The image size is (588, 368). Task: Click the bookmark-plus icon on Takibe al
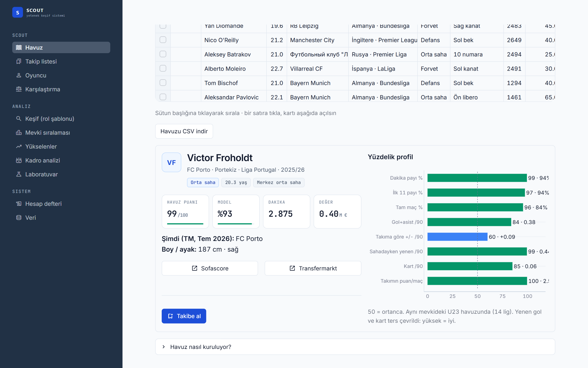tap(170, 316)
